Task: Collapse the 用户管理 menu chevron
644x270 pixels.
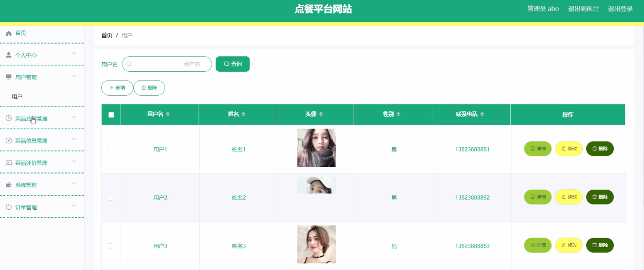Action: point(74,76)
